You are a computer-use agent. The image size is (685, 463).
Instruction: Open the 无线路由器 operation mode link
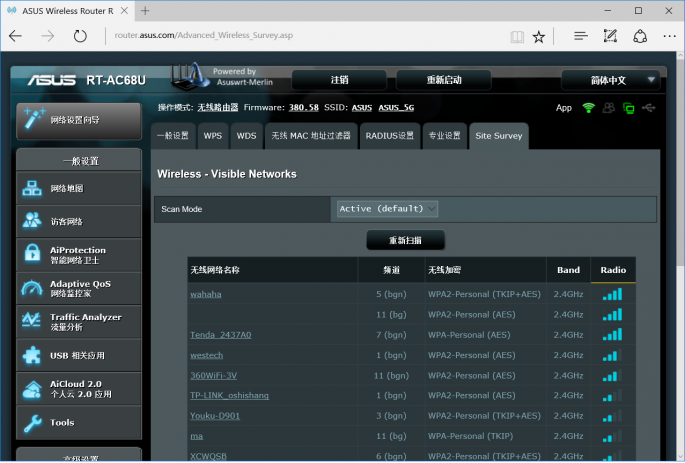pyautogui.click(x=218, y=107)
